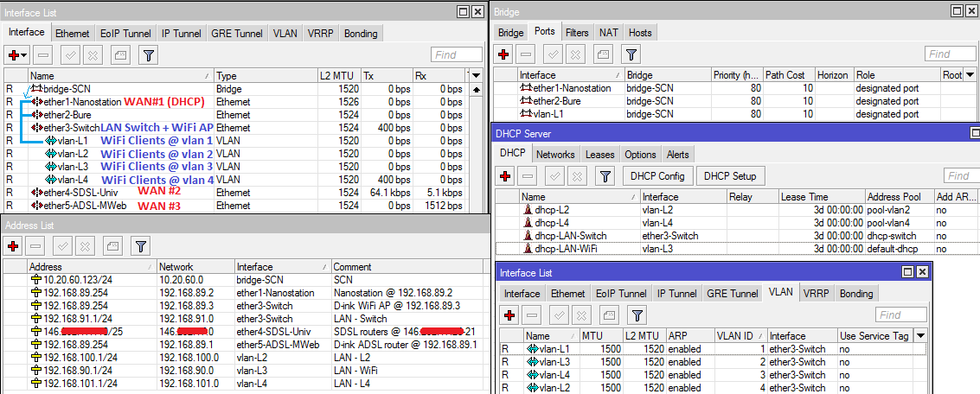The image size is (980, 394).
Task: Click the Comment column header in Address List
Action: tap(407, 267)
